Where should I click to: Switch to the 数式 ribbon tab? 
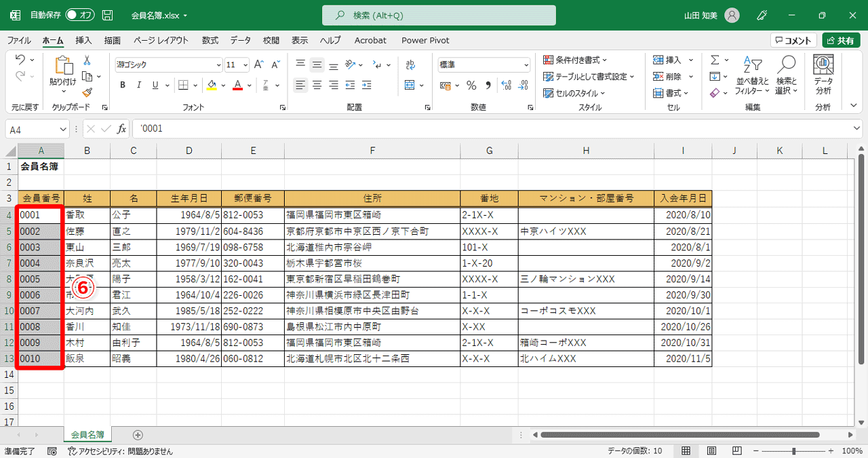click(210, 40)
